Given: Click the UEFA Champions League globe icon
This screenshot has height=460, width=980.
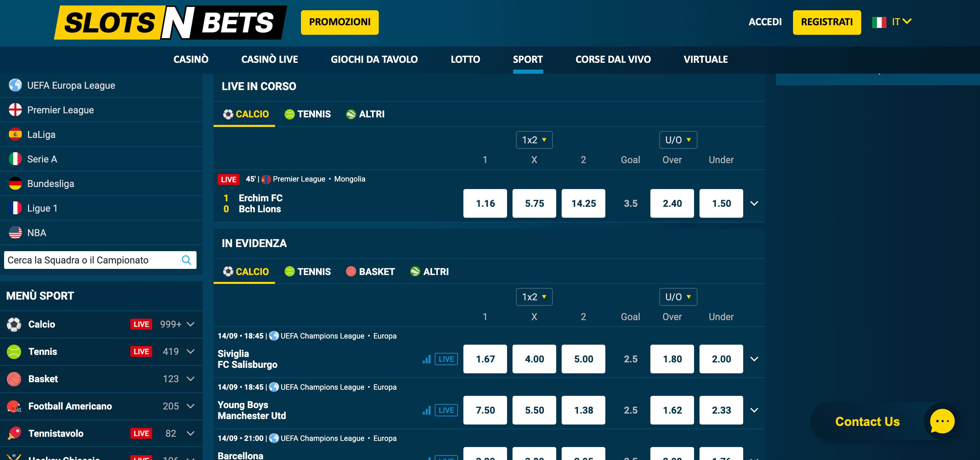Looking at the screenshot, I should 274,335.
